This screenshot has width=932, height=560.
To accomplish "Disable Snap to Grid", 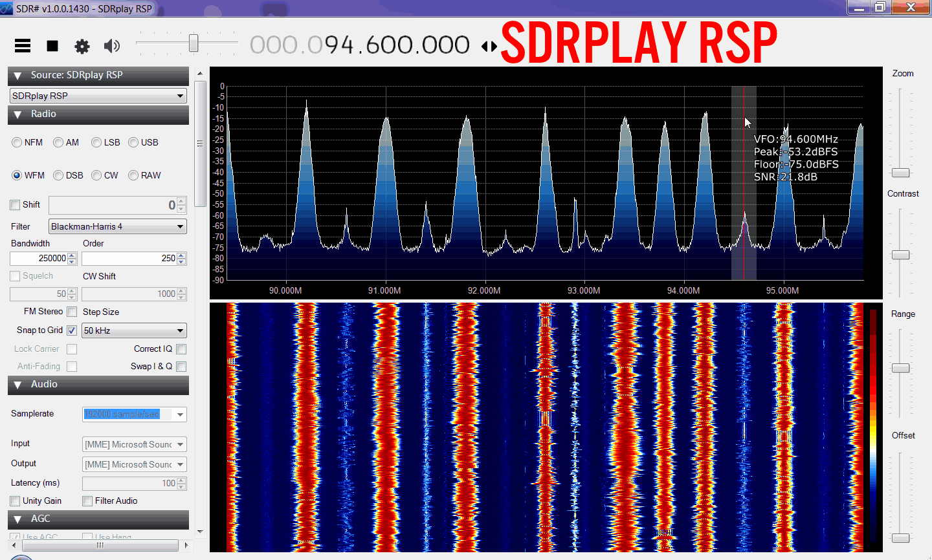I will 72,330.
